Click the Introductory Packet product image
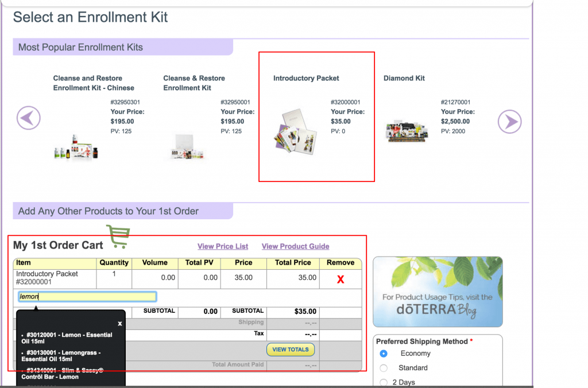Screen dimensions: 588x388 pyautogui.click(x=296, y=132)
